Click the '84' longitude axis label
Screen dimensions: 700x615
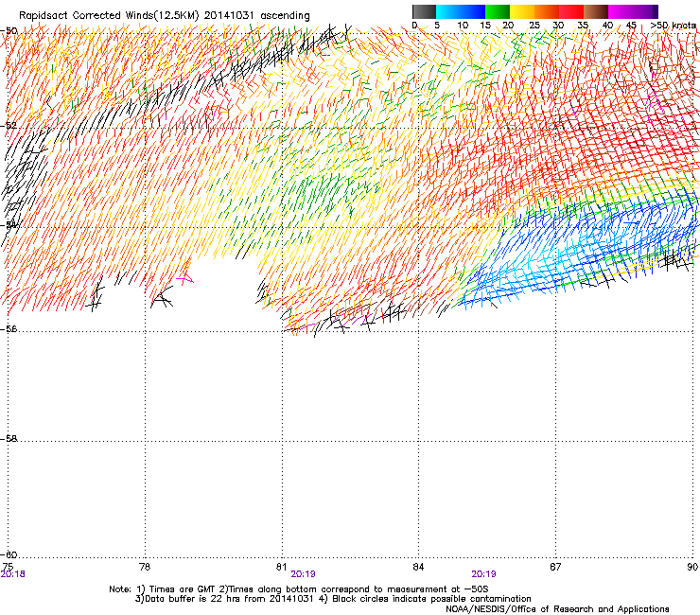click(418, 567)
